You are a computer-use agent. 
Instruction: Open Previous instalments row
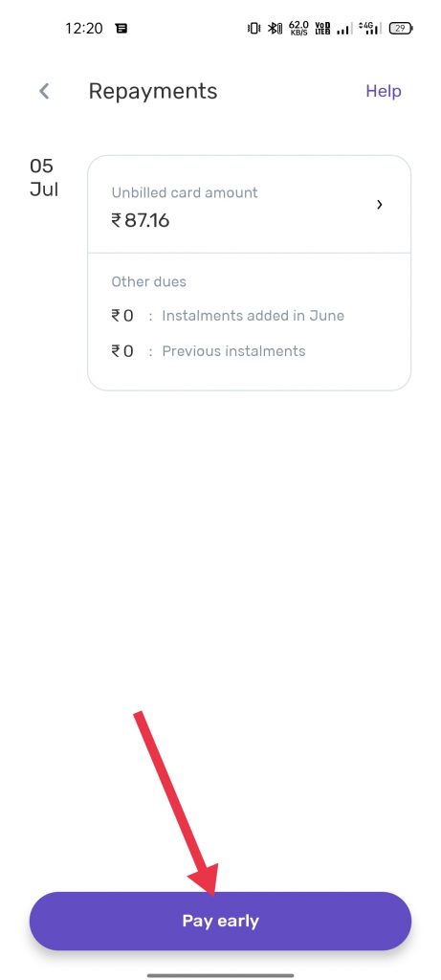click(209, 350)
